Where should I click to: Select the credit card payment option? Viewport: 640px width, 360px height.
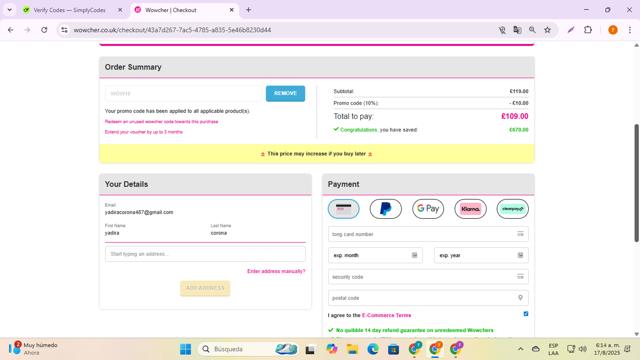pos(344,209)
